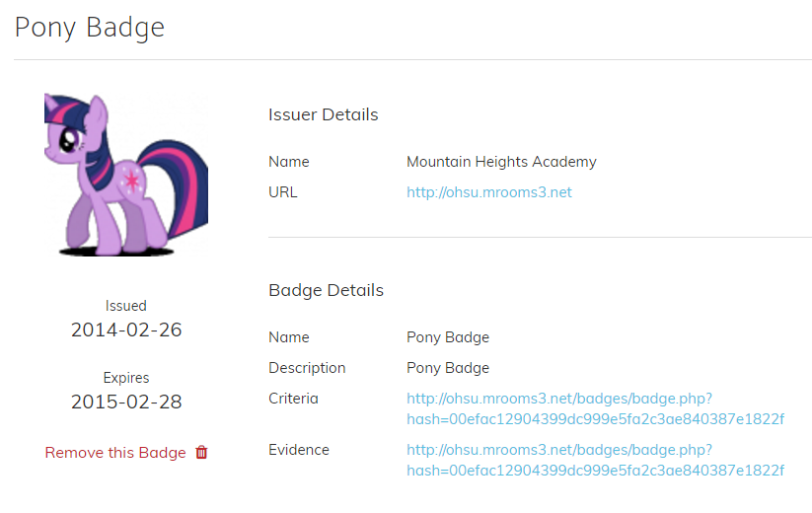Click the Badge Details heading

click(326, 290)
